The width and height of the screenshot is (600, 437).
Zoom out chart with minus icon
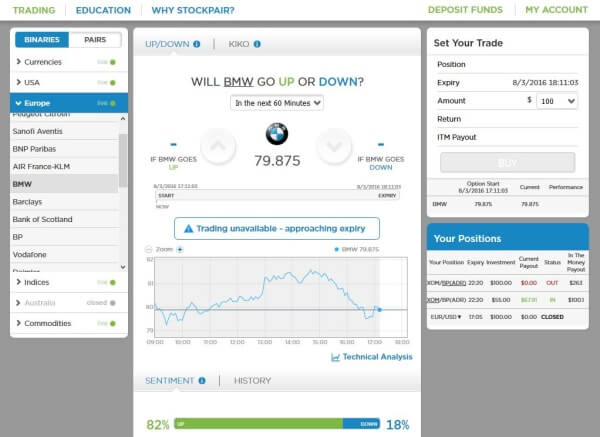[x=149, y=249]
